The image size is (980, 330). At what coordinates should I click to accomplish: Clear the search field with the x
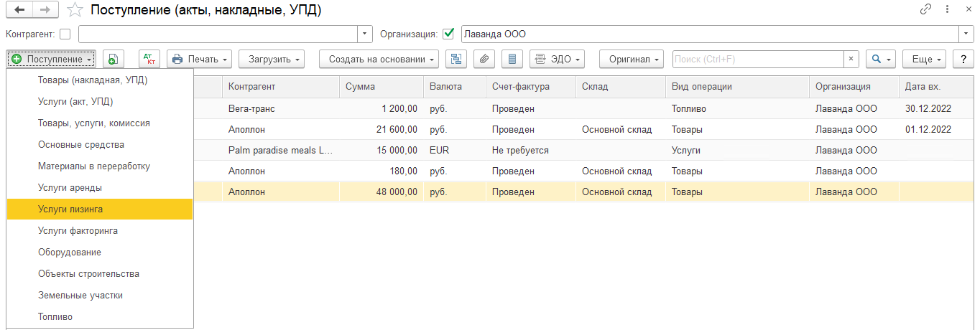851,59
